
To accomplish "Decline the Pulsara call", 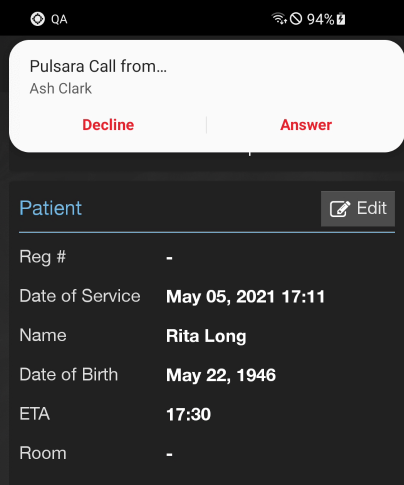I will point(108,125).
